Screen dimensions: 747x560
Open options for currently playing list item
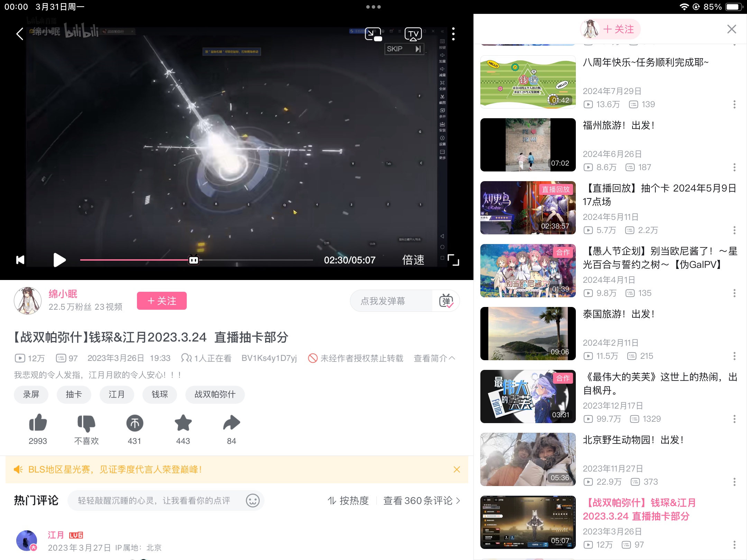pyautogui.click(x=735, y=545)
